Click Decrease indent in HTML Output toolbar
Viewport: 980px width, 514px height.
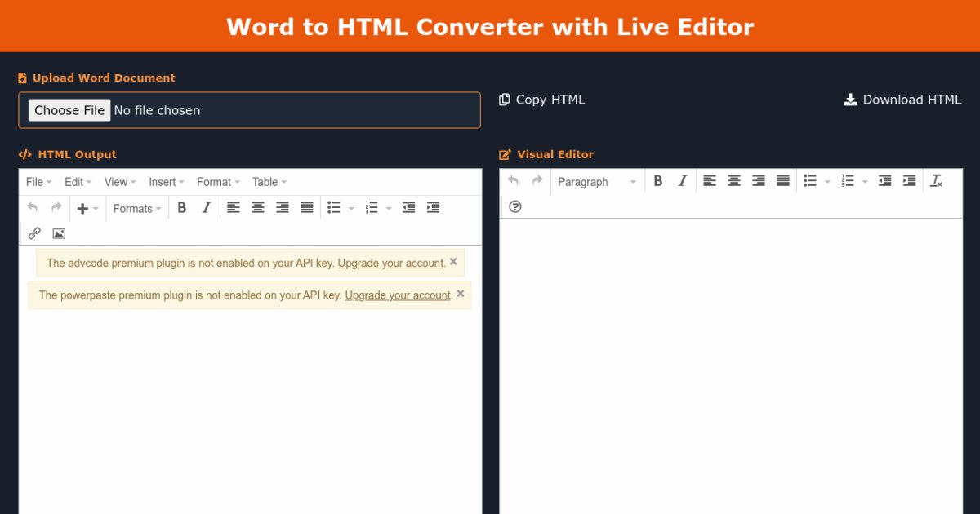[x=409, y=208]
